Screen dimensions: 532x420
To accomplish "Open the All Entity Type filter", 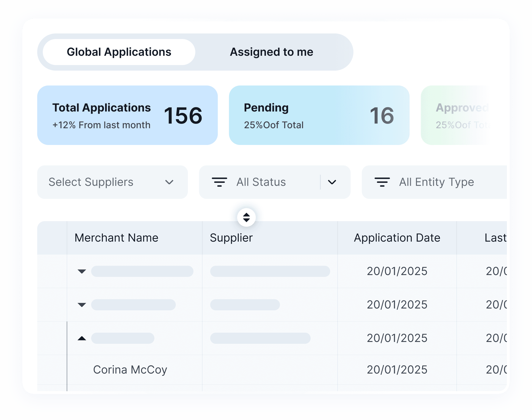I will (436, 182).
